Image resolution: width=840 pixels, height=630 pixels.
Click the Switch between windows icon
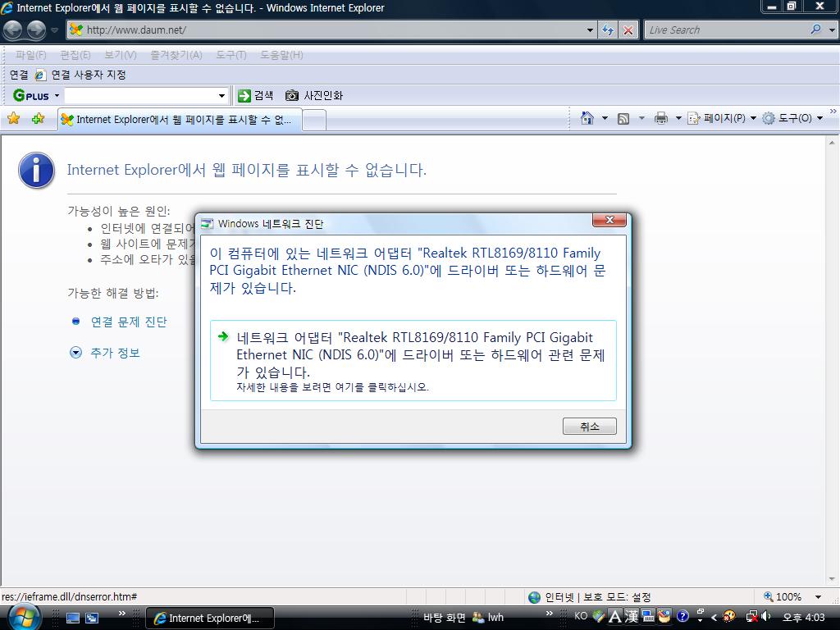click(92, 618)
